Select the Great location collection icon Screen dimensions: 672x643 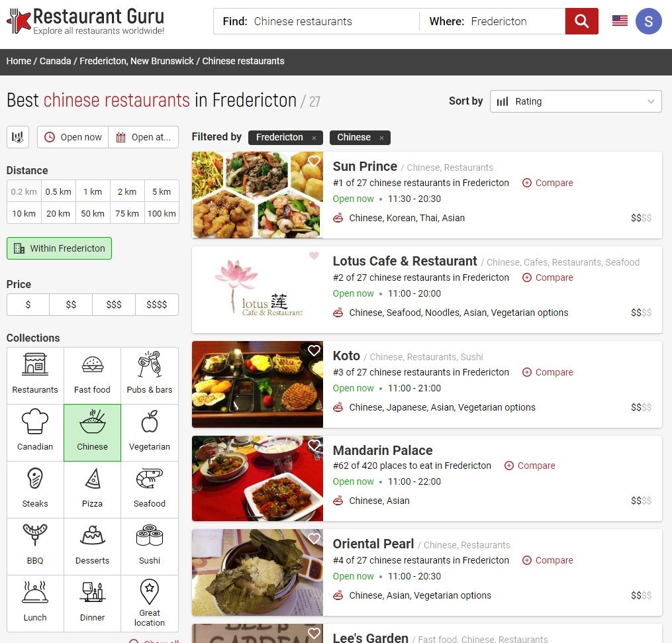[x=150, y=603]
